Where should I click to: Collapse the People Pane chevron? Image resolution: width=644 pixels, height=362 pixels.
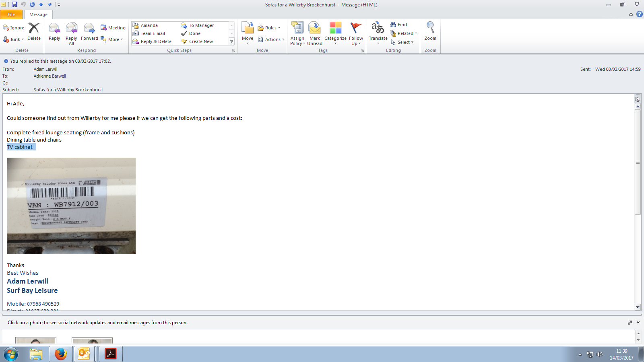click(638, 323)
